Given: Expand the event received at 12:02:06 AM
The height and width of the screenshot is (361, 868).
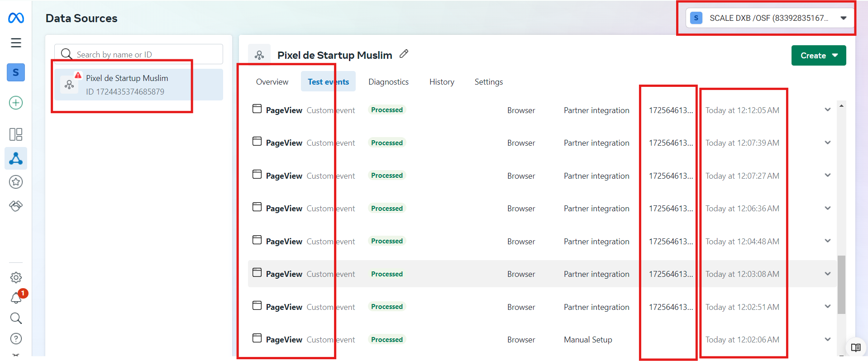Looking at the screenshot, I should tap(828, 339).
